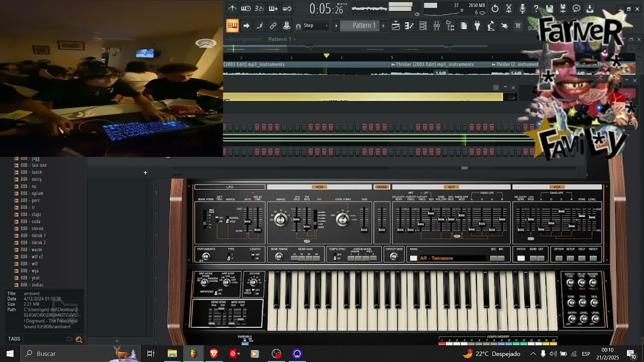
Task: Toggle the LFO KEY TRIG switch
Action: coord(217,220)
